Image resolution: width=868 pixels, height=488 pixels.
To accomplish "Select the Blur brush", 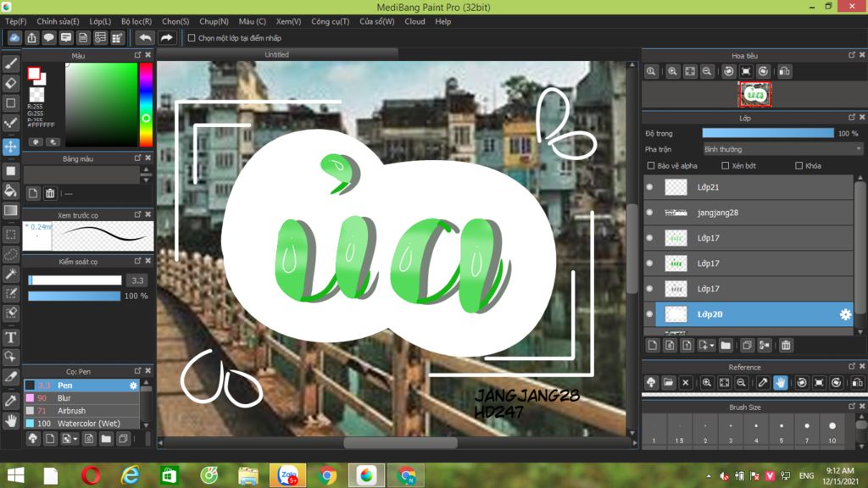I will point(81,398).
